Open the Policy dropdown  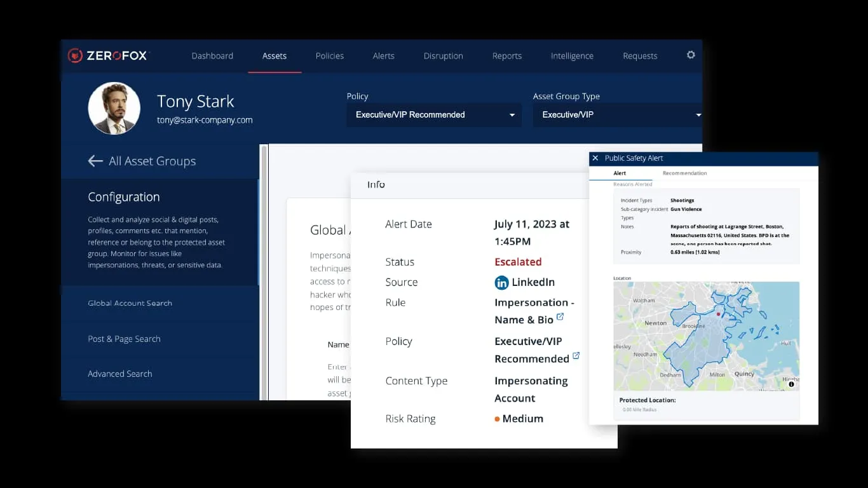pyautogui.click(x=434, y=115)
